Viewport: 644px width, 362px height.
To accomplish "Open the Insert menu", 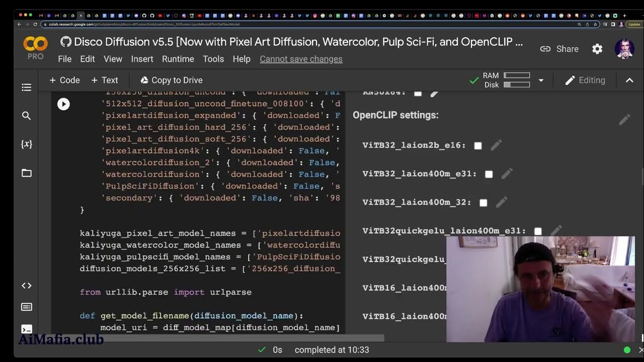I will (142, 59).
